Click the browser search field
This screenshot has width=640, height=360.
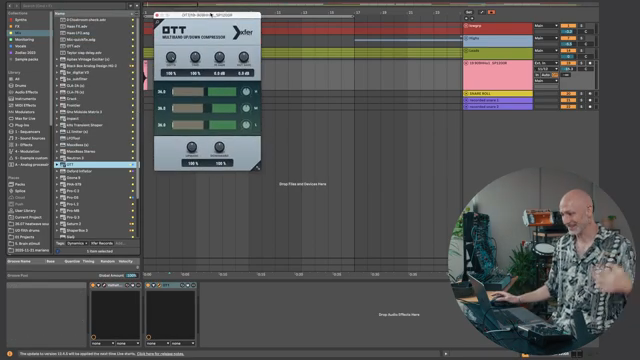pyautogui.click(x=73, y=6)
